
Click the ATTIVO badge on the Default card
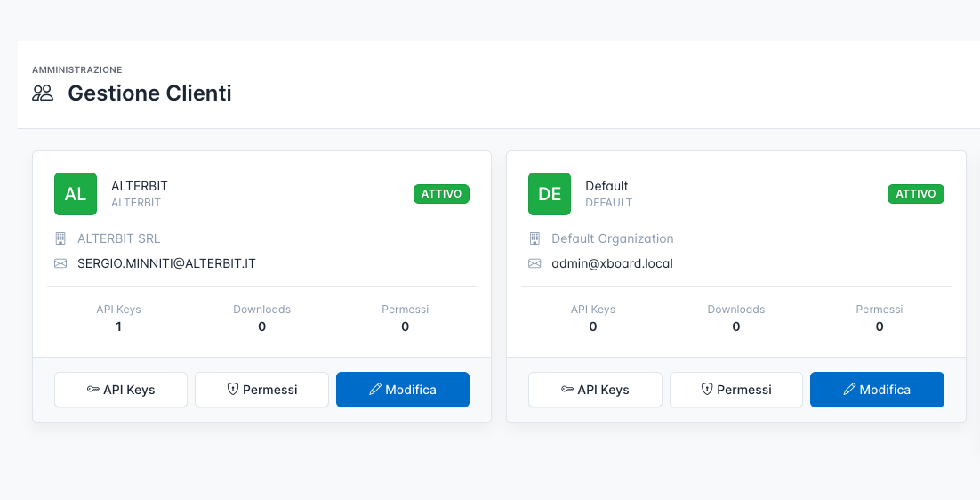point(916,194)
